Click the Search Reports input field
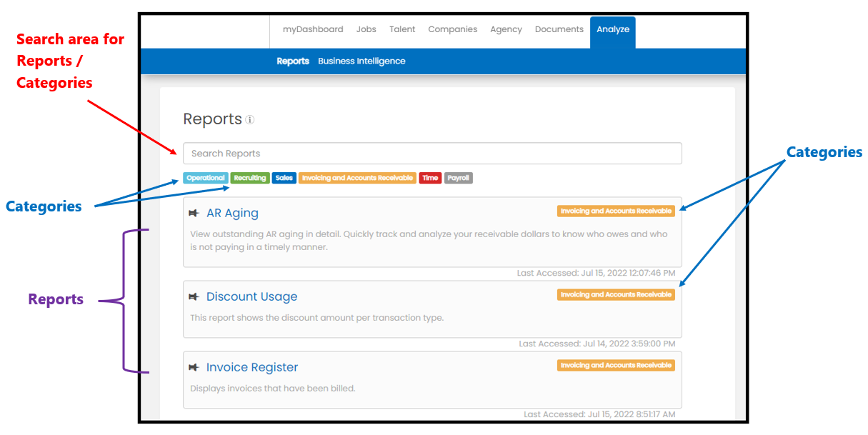 coord(432,154)
